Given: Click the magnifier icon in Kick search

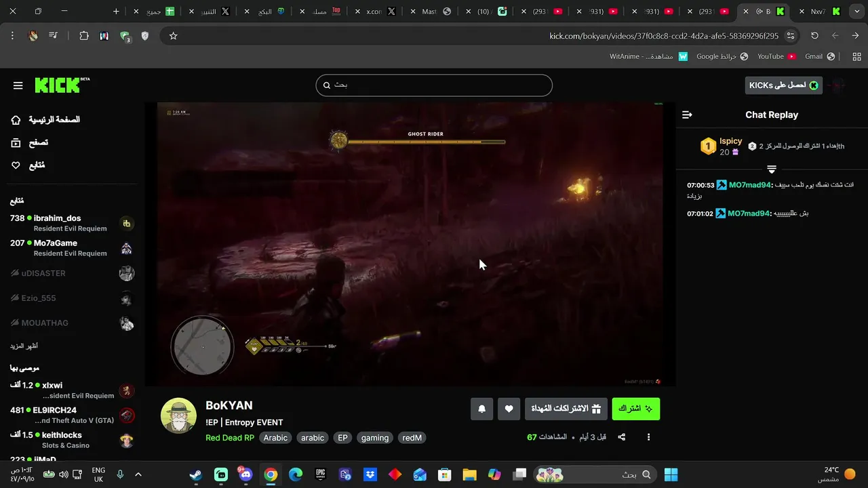Looking at the screenshot, I should tap(327, 85).
